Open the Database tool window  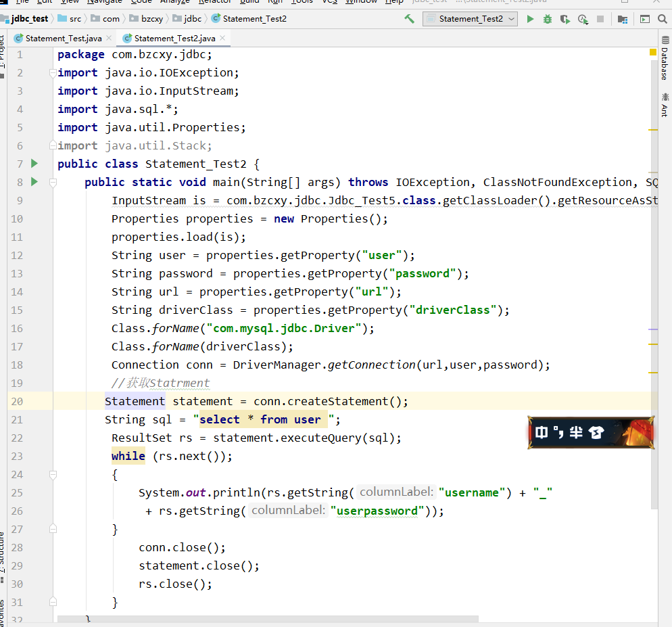[665, 58]
